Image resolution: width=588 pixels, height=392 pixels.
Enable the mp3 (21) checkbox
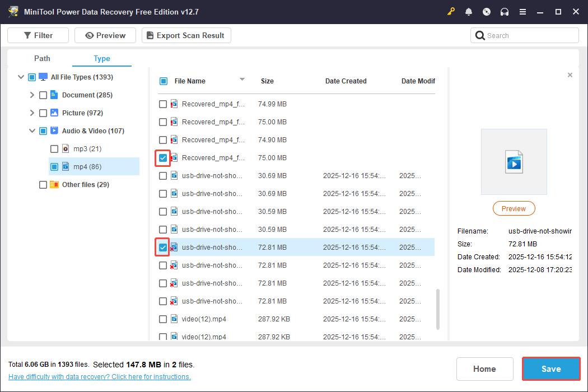click(x=54, y=148)
